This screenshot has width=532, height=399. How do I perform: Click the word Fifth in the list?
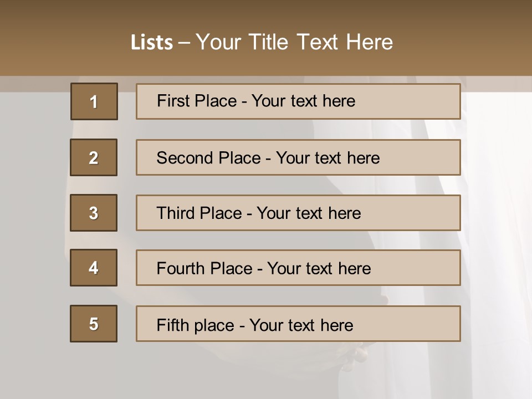point(173,325)
